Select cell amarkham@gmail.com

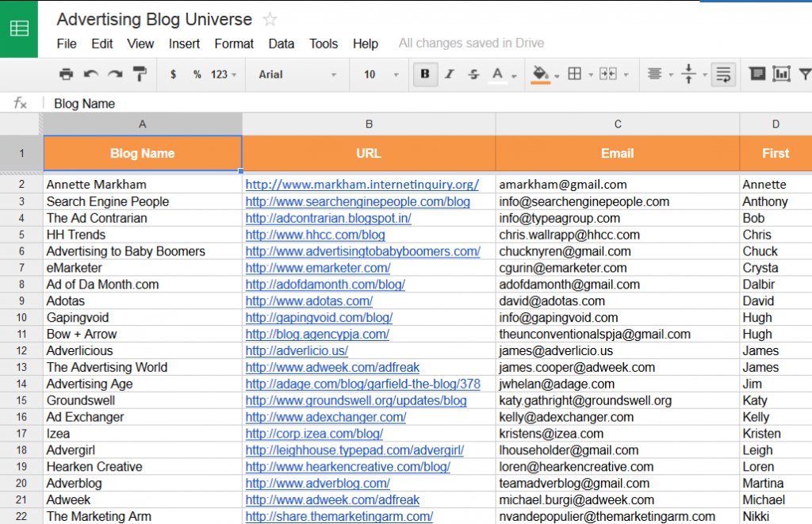617,185
